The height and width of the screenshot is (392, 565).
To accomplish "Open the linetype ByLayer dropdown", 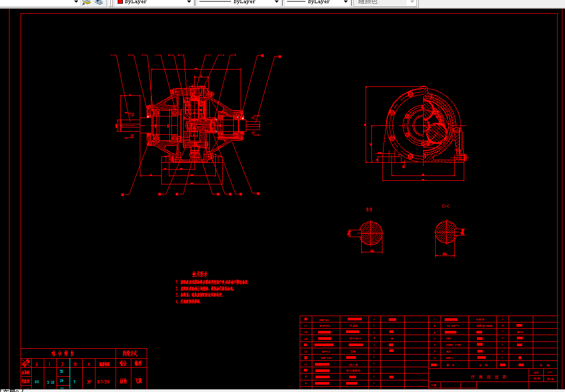I will click(x=276, y=2).
